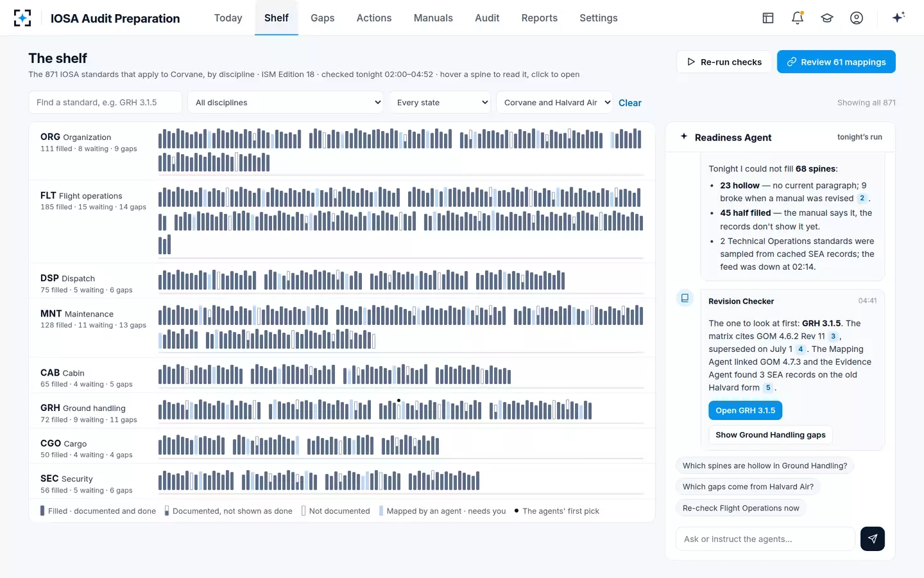Open the Settings tab

tap(599, 18)
